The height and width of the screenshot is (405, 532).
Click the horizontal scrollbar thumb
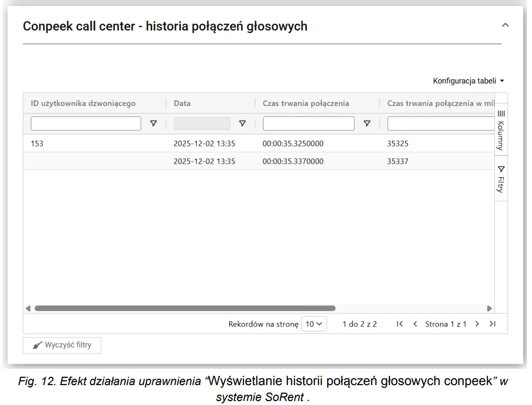pos(184,308)
